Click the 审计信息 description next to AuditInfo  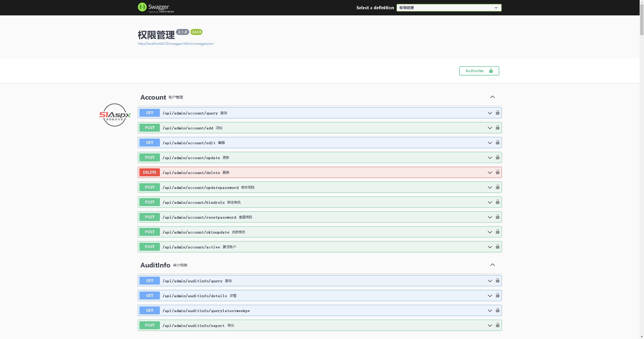[x=180, y=265]
